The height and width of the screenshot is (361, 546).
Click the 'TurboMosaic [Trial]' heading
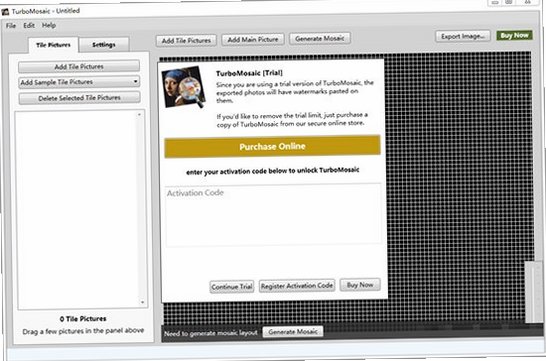[249, 73]
